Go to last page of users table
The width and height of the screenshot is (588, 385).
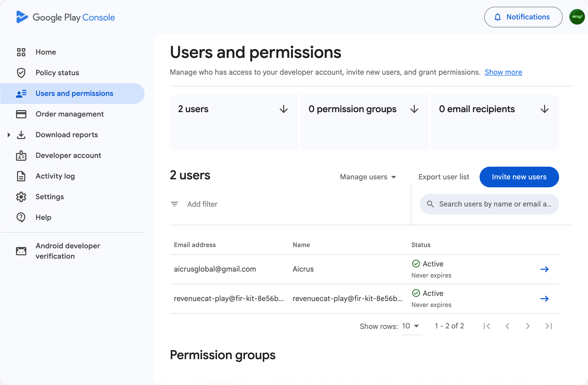click(549, 326)
